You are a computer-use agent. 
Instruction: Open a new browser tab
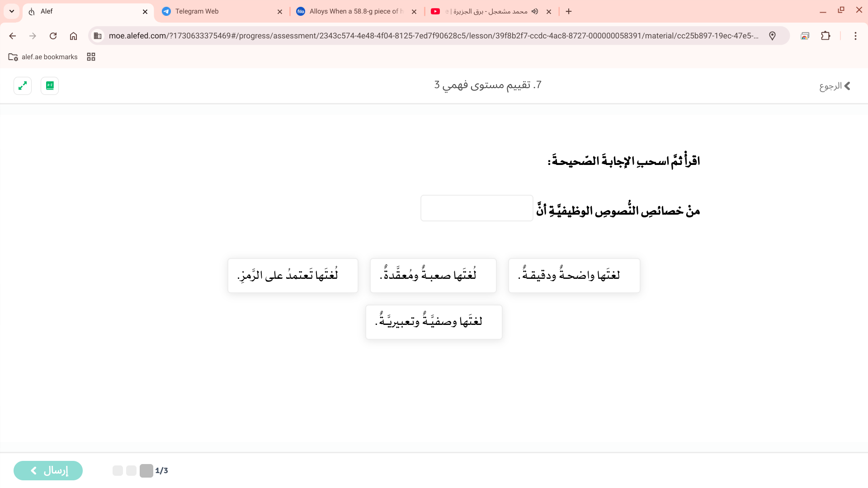[569, 11]
